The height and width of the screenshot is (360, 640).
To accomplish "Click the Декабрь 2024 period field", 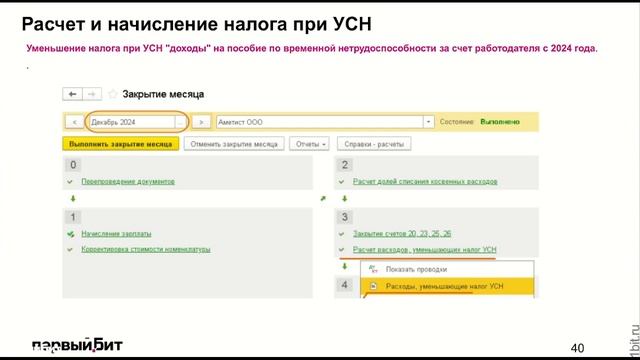I will pos(132,122).
